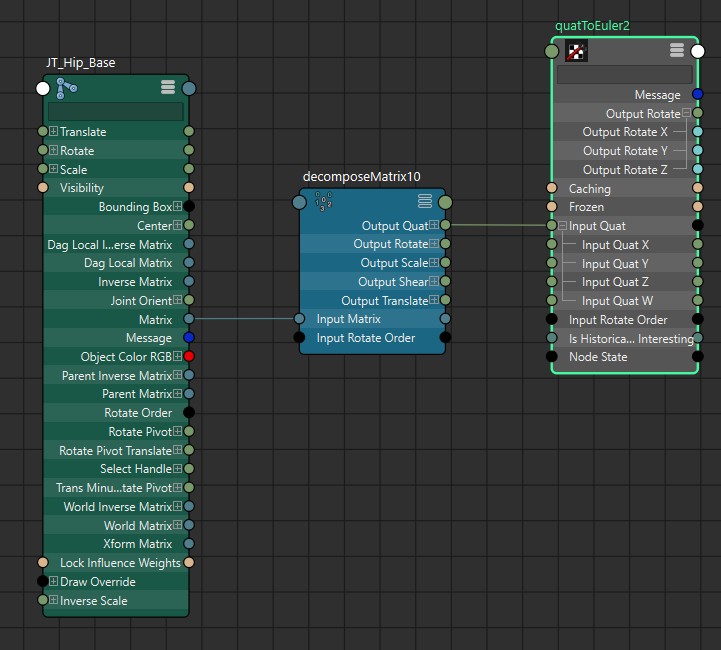This screenshot has height=650, width=721.
Task: Click the World Matrix output port
Action: coord(189,525)
